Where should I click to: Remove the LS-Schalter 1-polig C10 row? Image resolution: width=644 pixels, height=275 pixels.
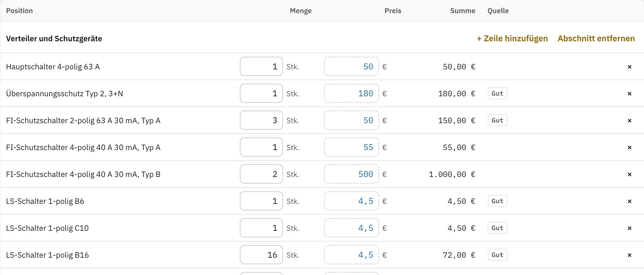629,228
